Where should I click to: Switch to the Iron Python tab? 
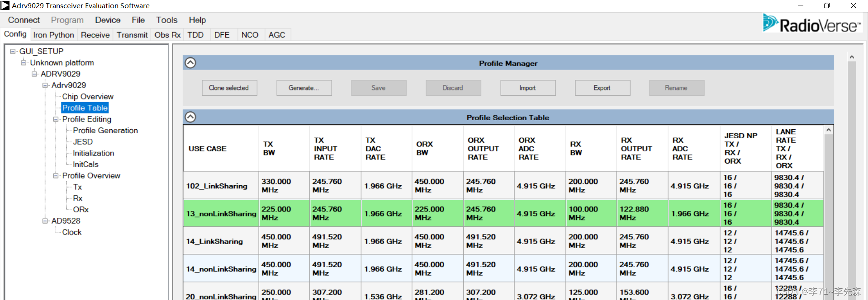(53, 35)
